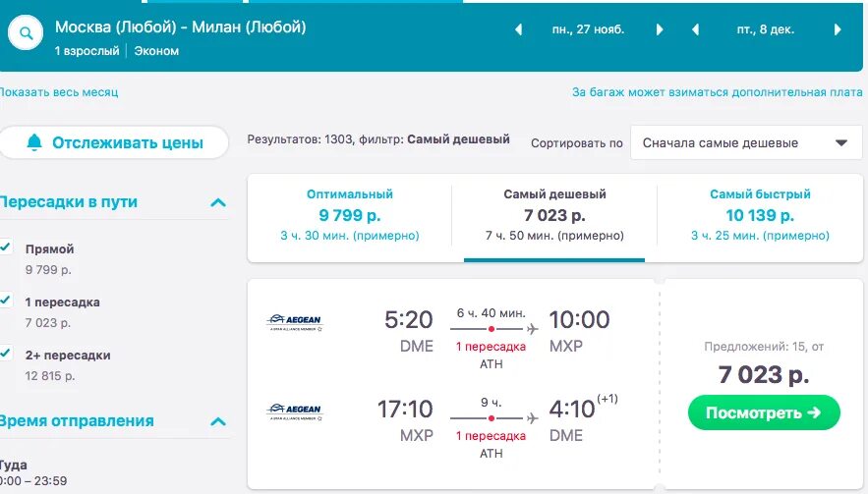Image resolution: width=868 pixels, height=494 pixels.
Task: Click Aegean logo on outbound flight
Action: pos(295,322)
